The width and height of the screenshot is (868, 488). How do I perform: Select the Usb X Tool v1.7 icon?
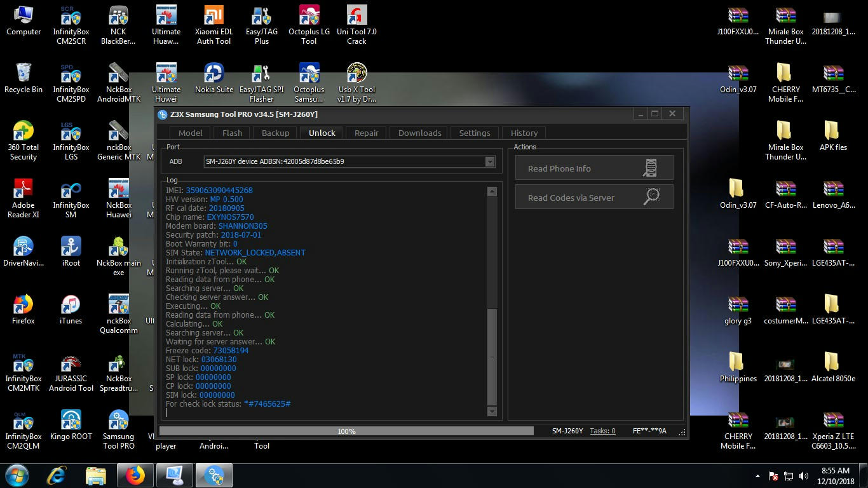356,83
